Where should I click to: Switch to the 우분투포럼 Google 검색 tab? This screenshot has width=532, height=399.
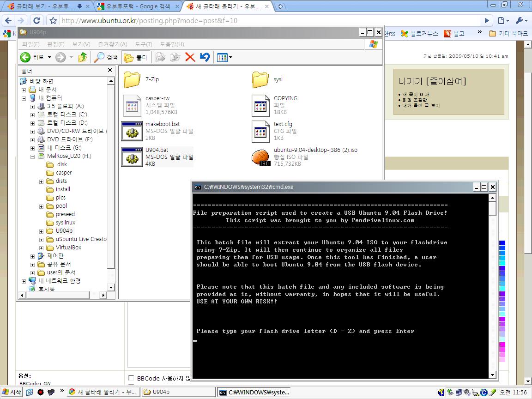138,6
